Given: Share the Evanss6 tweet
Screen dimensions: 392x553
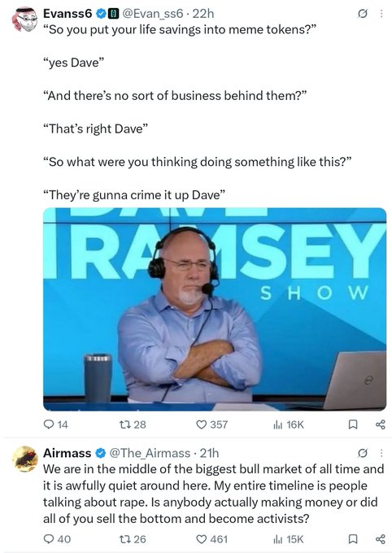Looking at the screenshot, I should 380,425.
